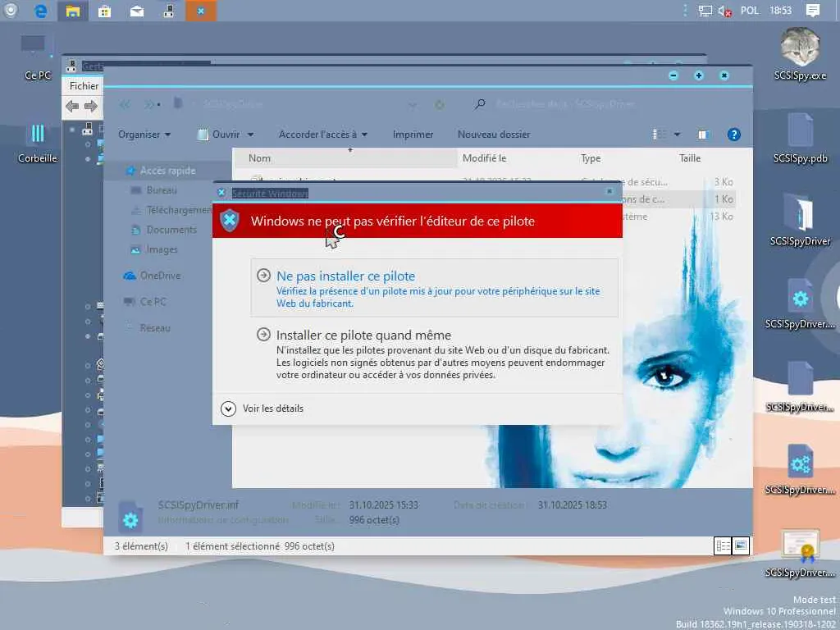Viewport: 840px width, 630px height.
Task: Select the Corbeille desktop icon
Action: coord(37,142)
